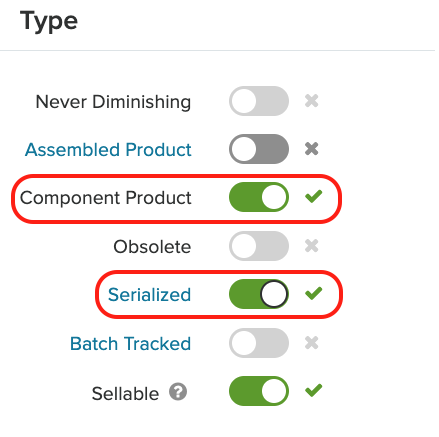The image size is (439, 437).
Task: Click the grey X beside Batch Tracked
Action: pos(312,343)
